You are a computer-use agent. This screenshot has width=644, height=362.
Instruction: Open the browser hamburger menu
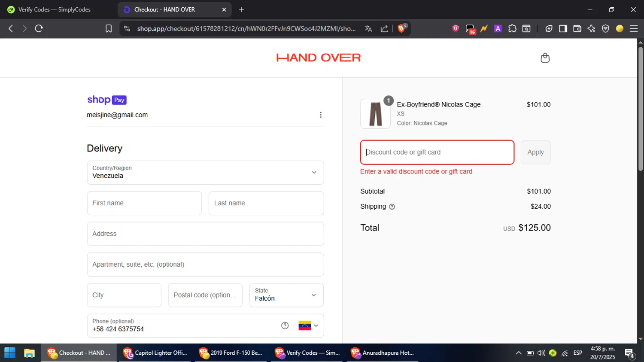[x=634, y=28]
